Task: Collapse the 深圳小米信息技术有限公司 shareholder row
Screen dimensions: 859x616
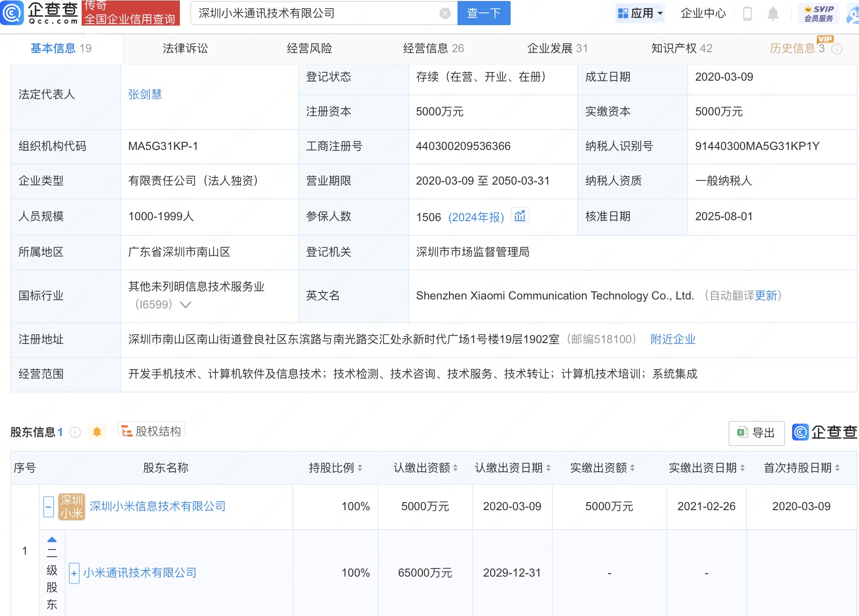Action: click(48, 507)
